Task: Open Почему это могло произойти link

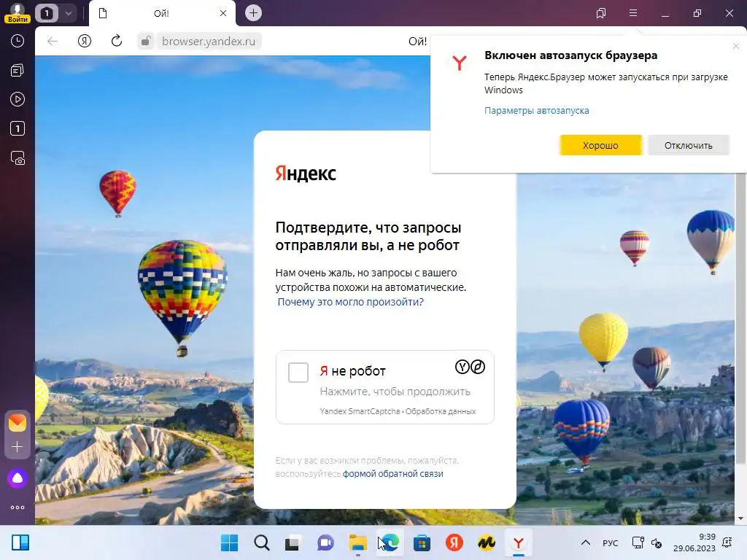Action: (x=351, y=302)
